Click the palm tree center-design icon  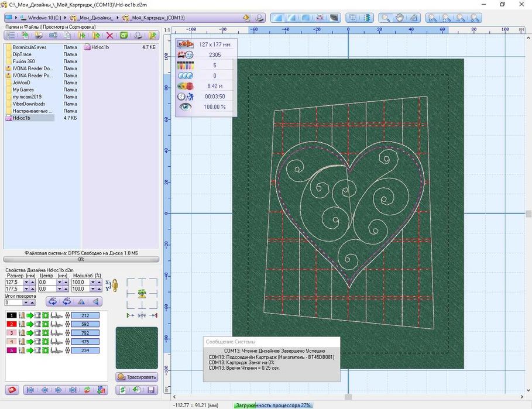click(x=142, y=293)
